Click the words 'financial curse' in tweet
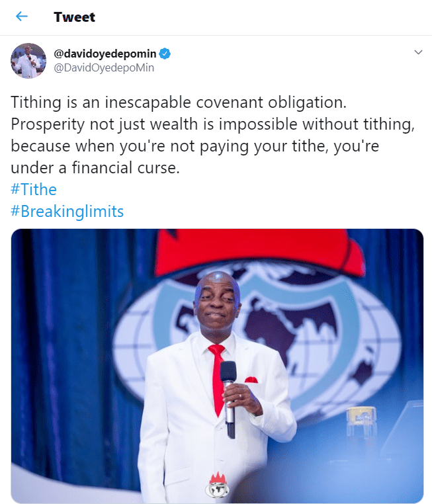The width and height of the screenshot is (432, 504). [x=125, y=168]
